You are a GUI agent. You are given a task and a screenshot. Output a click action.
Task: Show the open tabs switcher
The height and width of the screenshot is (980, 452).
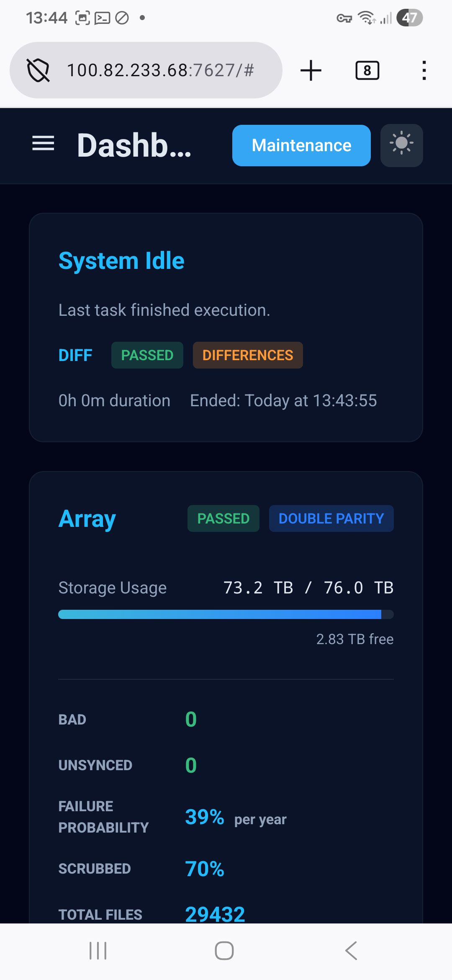tap(367, 70)
